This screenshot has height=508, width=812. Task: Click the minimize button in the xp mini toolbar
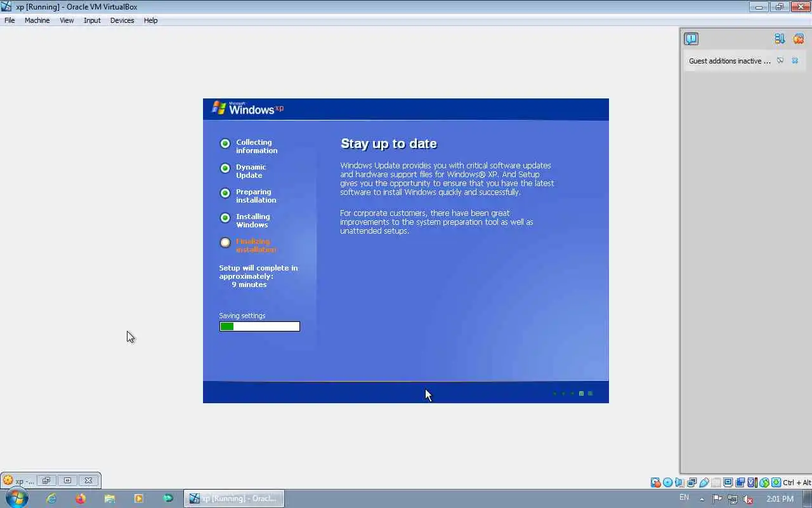pos(67,481)
